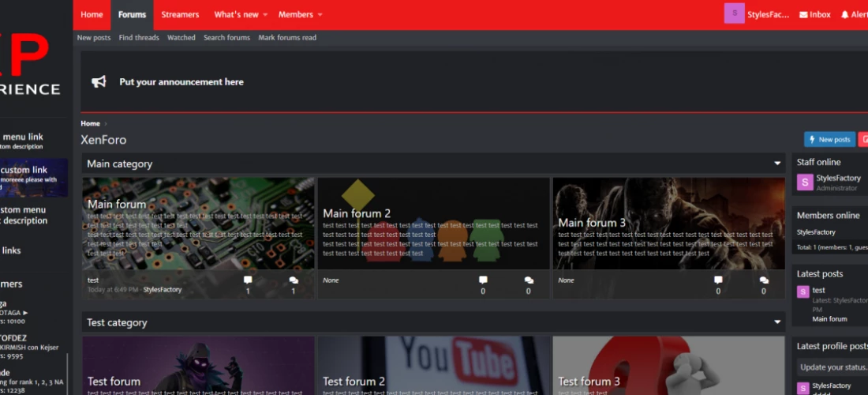This screenshot has width=868, height=395.
Task: Click the megaphone announcement icon
Action: click(x=99, y=82)
